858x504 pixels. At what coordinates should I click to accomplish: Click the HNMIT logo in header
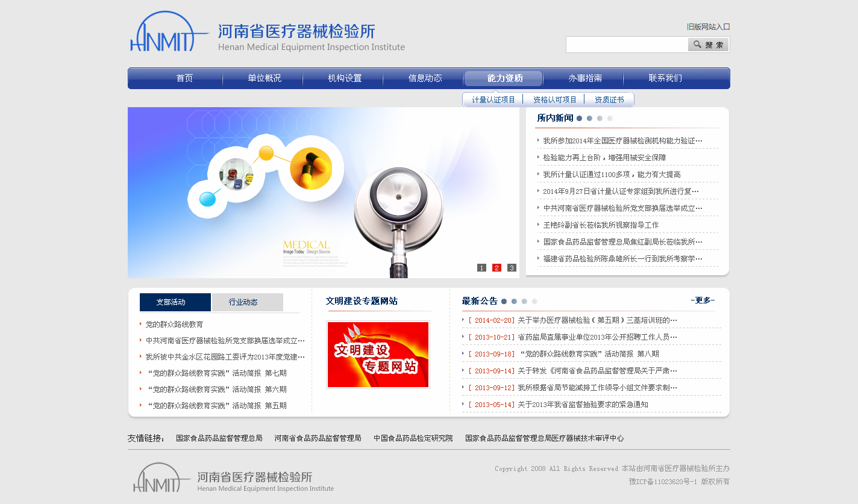(163, 33)
